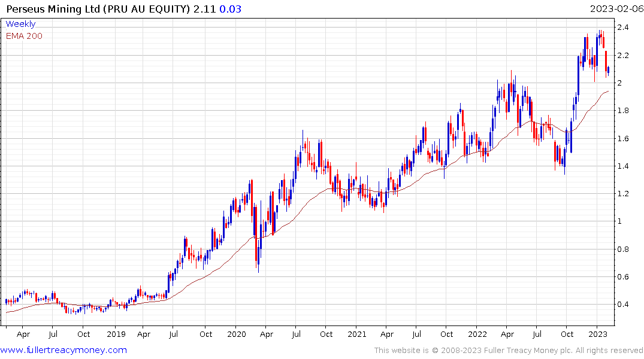Select the Weekly interval label

20,24
